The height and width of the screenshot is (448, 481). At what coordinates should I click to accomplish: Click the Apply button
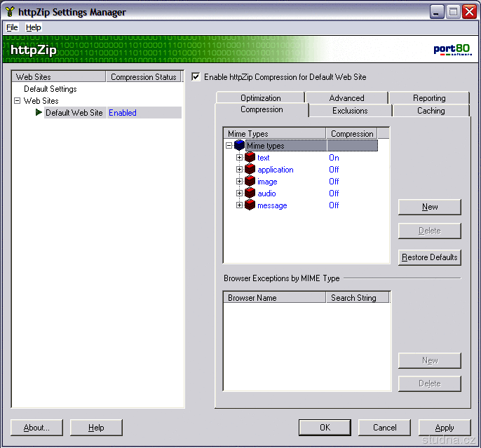click(x=444, y=428)
